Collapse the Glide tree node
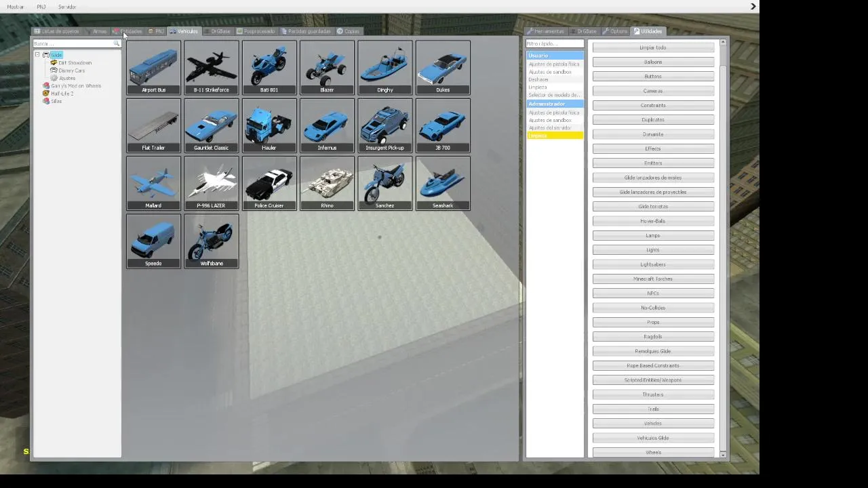The width and height of the screenshot is (868, 488). (x=37, y=55)
